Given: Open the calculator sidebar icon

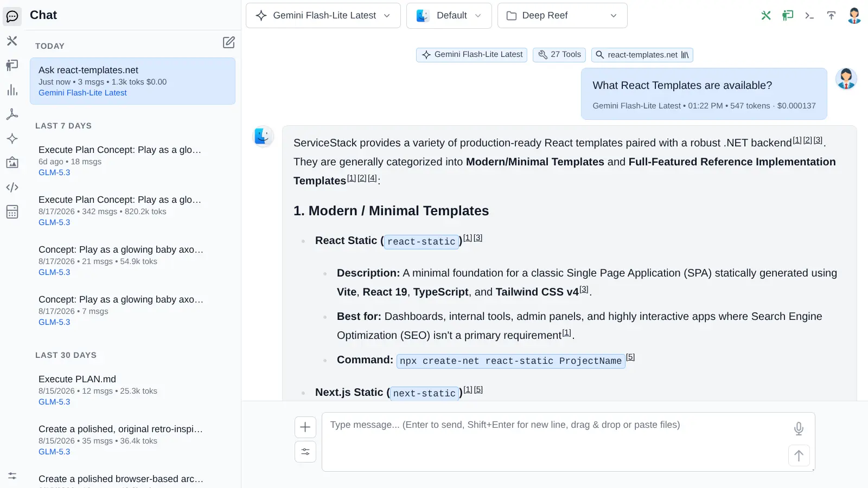Looking at the screenshot, I should (12, 211).
